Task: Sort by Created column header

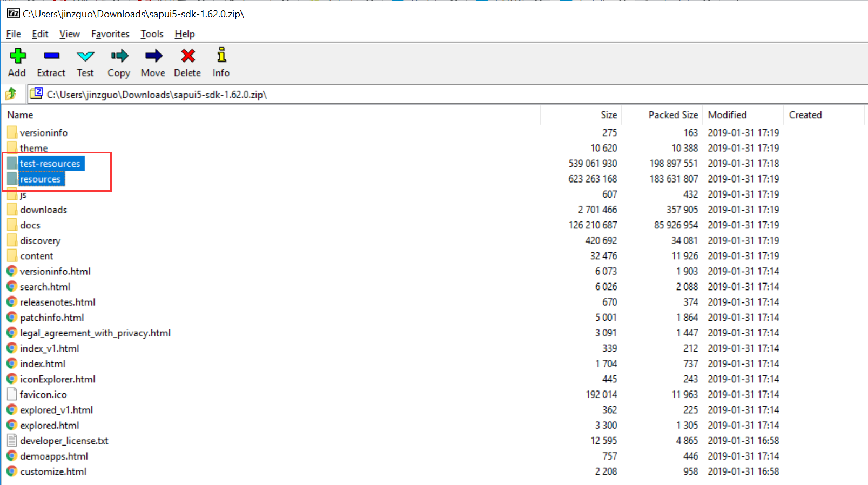Action: pos(805,115)
